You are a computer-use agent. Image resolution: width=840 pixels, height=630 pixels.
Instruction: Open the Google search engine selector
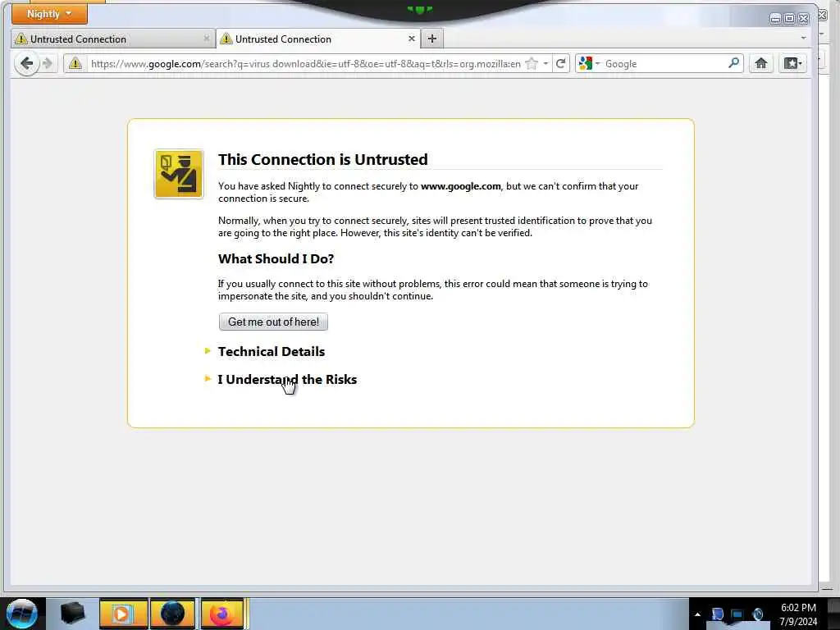(x=589, y=64)
